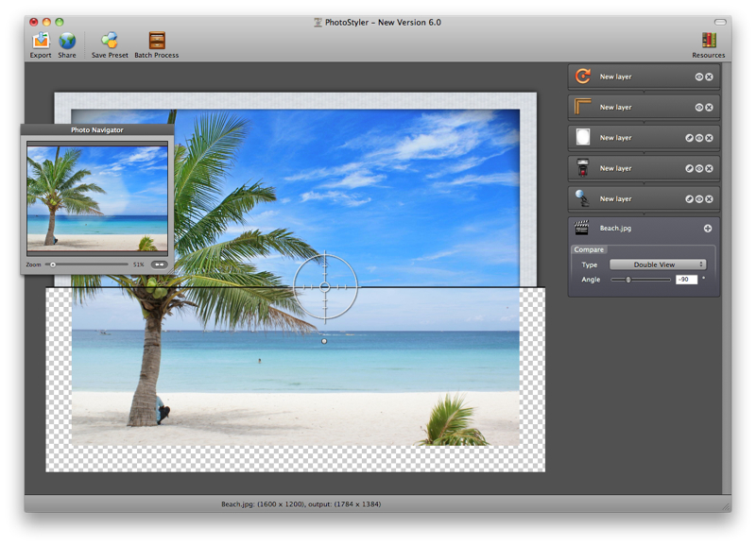Click the corner frame layer icon
Screen dimensions: 756x546
click(x=583, y=107)
